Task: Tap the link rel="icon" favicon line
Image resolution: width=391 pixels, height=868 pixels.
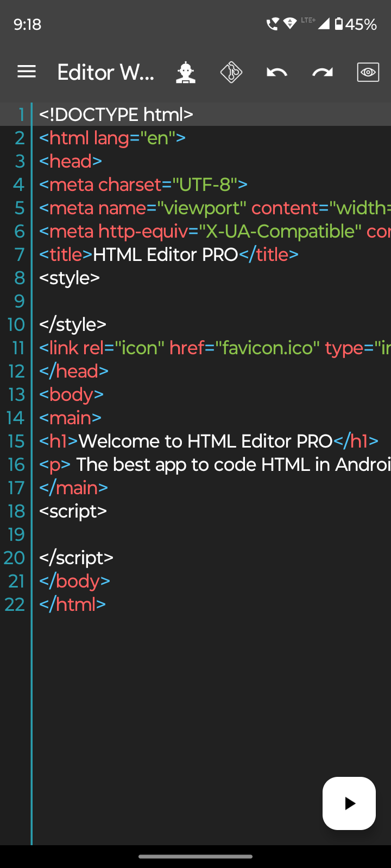Action: [x=215, y=348]
